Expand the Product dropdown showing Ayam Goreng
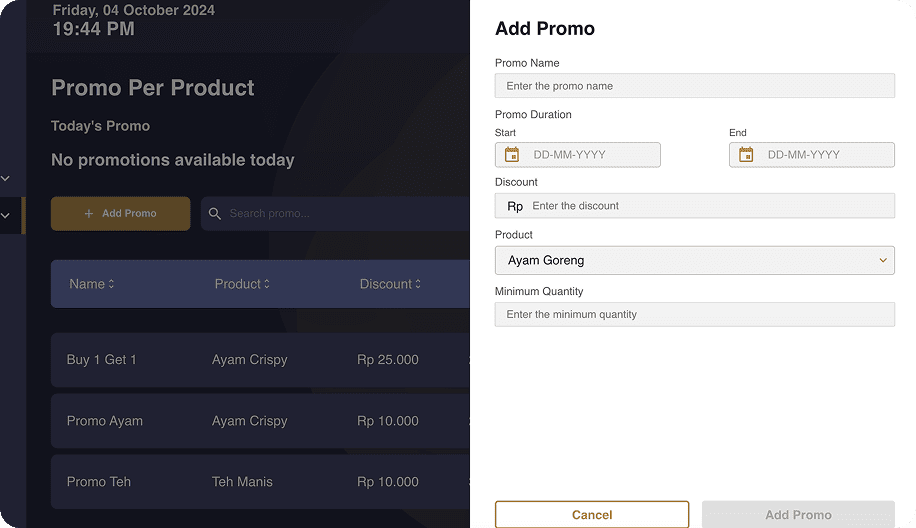 (694, 260)
